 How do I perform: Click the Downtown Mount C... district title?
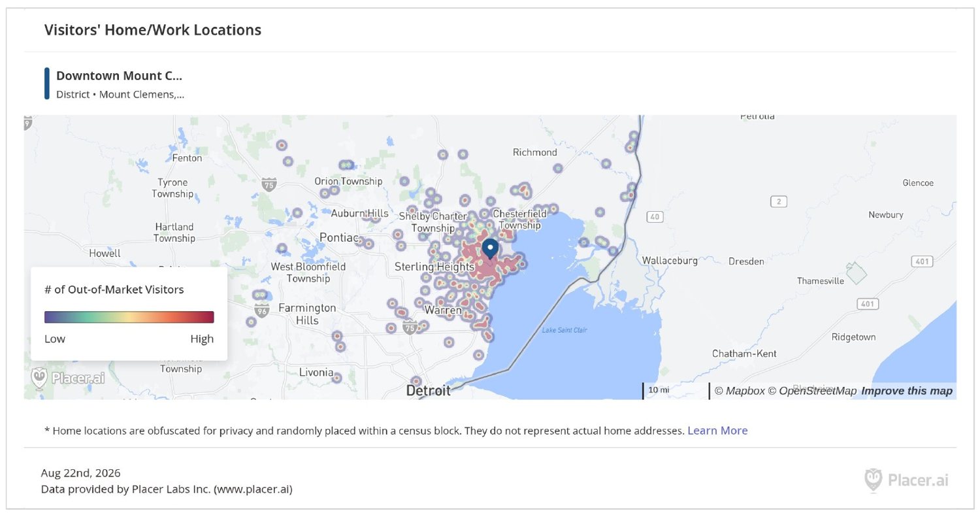click(120, 75)
